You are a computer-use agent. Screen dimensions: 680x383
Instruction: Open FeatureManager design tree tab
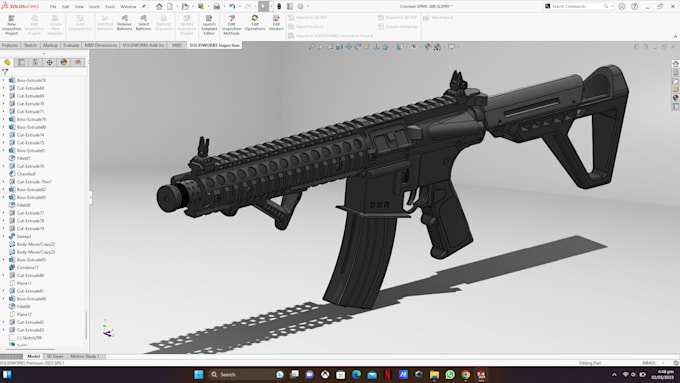coord(7,62)
